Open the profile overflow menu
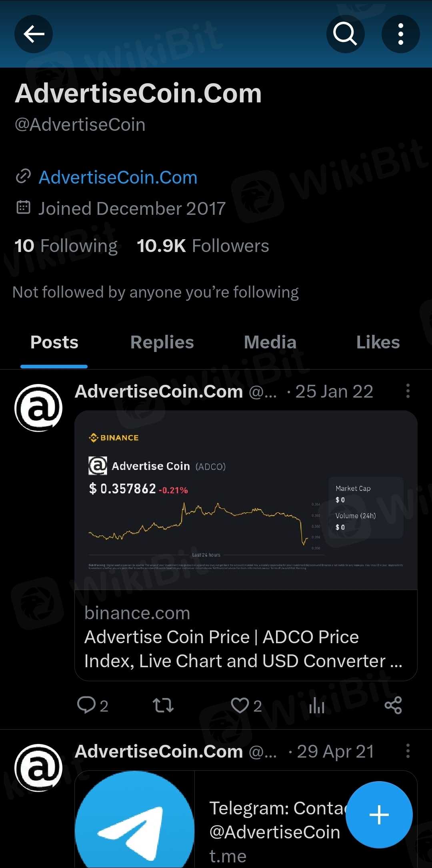The image size is (432, 868). point(400,34)
